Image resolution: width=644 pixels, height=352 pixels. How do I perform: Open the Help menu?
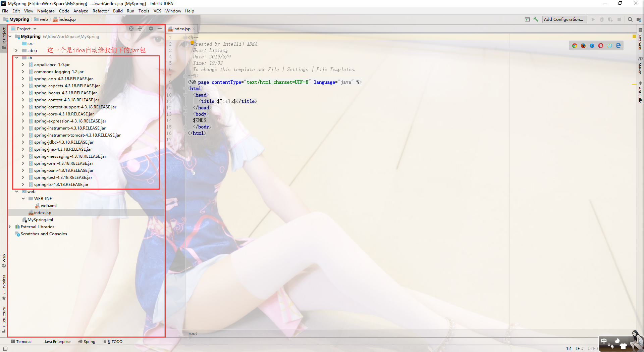[190, 11]
